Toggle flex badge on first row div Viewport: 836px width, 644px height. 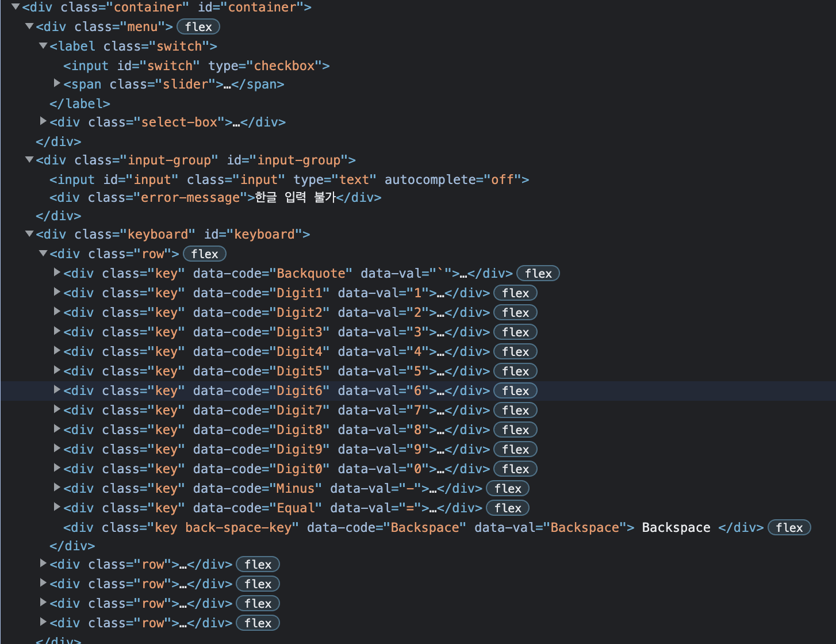(x=205, y=254)
